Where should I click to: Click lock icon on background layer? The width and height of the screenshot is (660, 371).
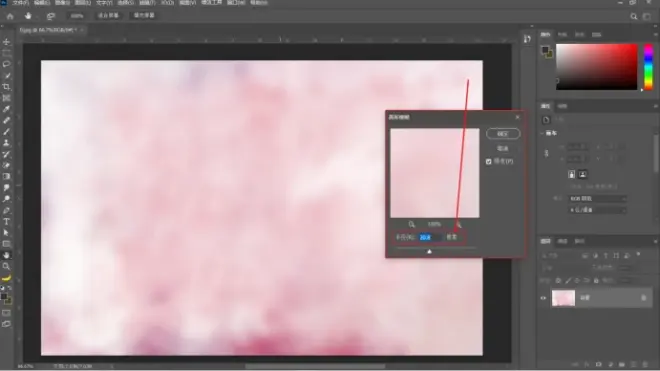[644, 298]
